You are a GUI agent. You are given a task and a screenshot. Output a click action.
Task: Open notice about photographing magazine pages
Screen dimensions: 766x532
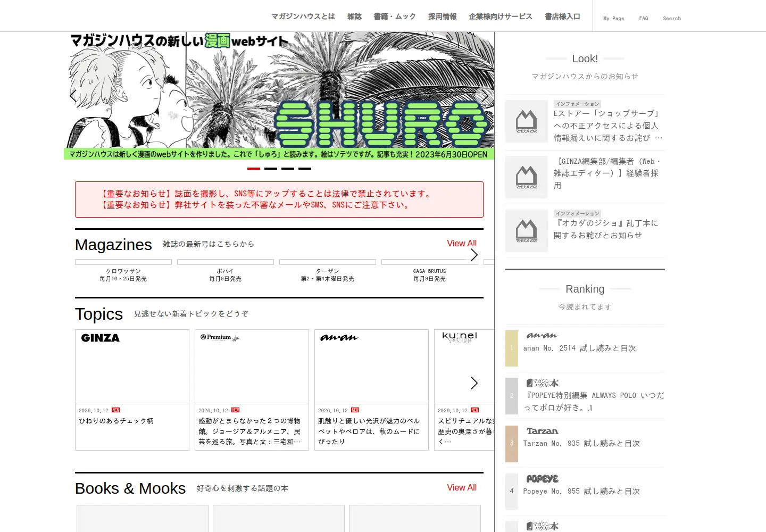(x=266, y=194)
